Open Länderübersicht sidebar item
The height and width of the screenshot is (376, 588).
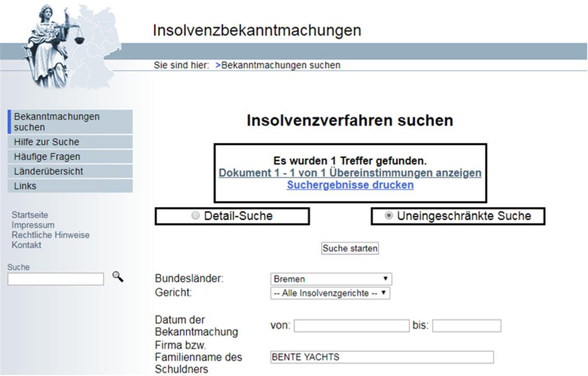49,171
